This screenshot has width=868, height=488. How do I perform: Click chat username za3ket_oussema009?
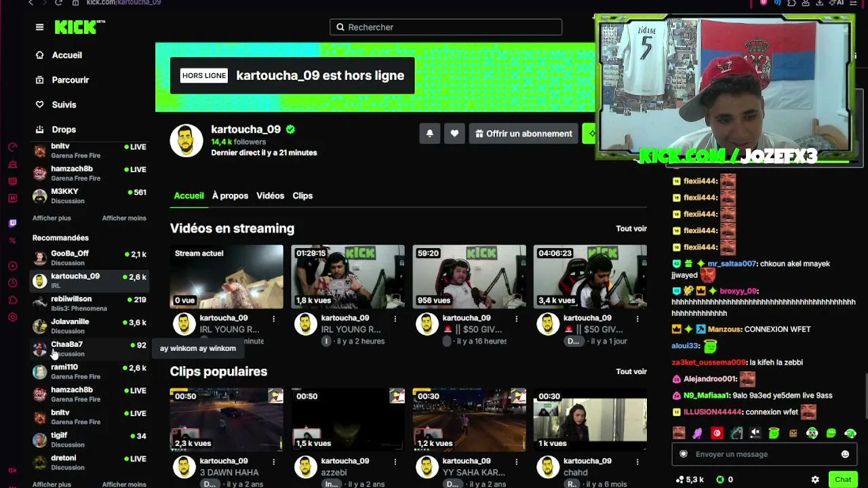709,363
